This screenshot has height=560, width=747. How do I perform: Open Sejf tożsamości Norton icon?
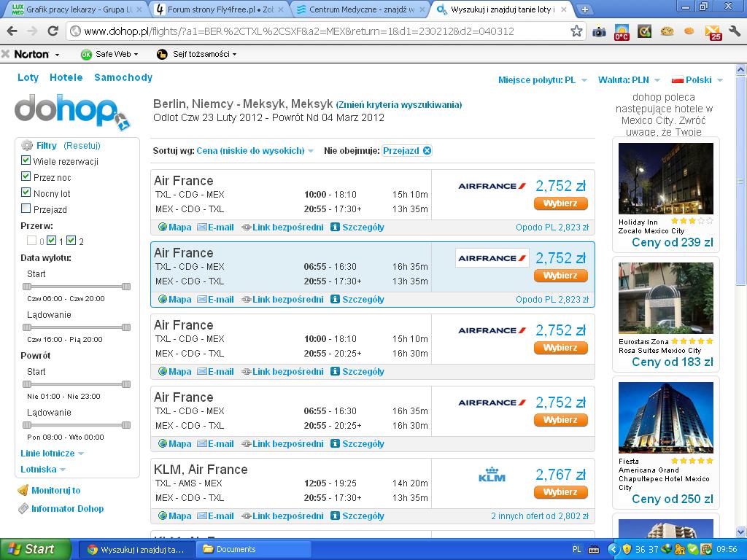[x=162, y=54]
